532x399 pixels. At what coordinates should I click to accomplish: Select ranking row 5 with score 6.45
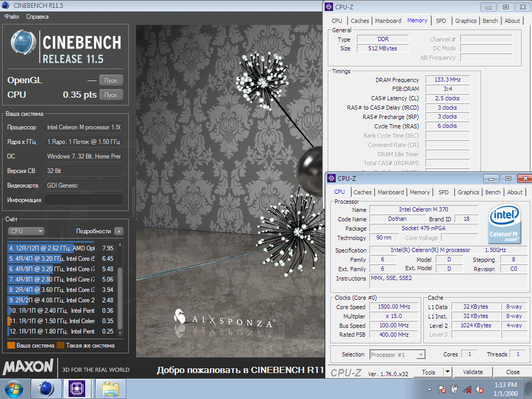pos(61,259)
